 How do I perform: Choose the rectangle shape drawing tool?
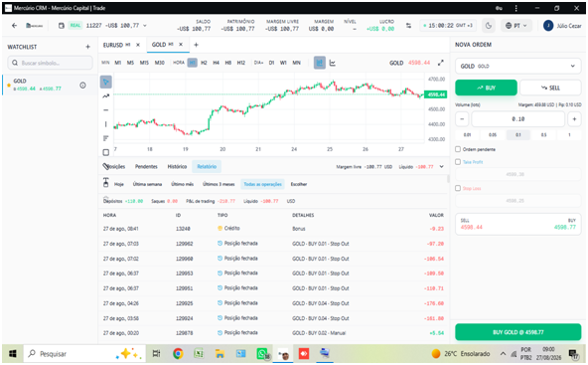[x=105, y=152]
